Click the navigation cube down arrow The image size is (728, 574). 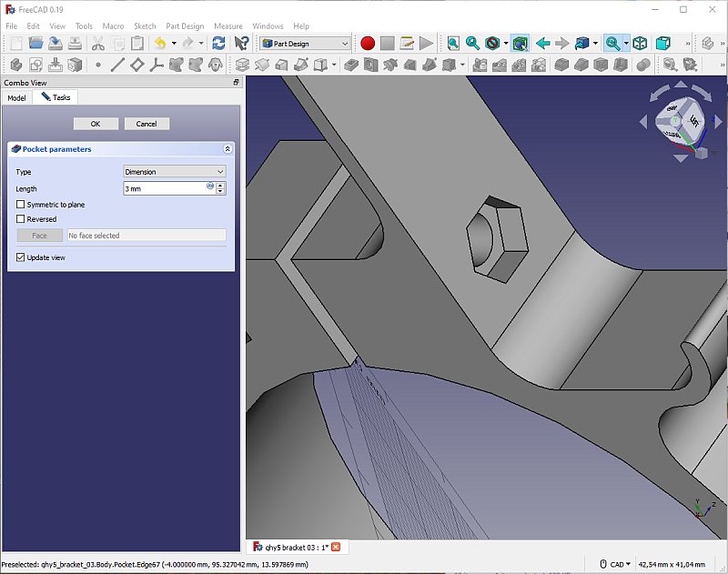click(x=681, y=158)
